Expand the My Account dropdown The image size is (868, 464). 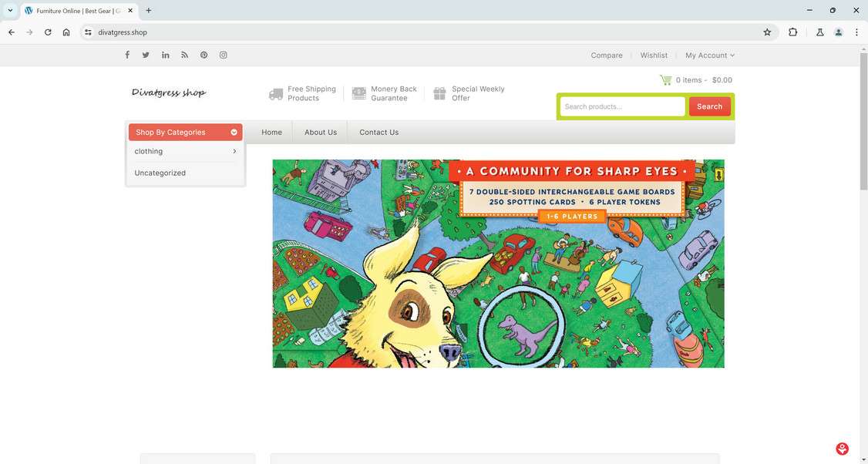pyautogui.click(x=710, y=55)
